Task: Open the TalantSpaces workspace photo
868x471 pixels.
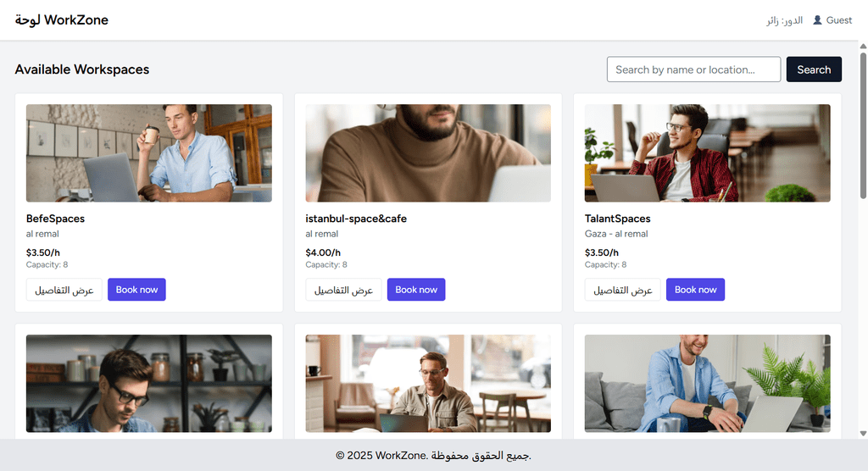Action: pyautogui.click(x=707, y=153)
